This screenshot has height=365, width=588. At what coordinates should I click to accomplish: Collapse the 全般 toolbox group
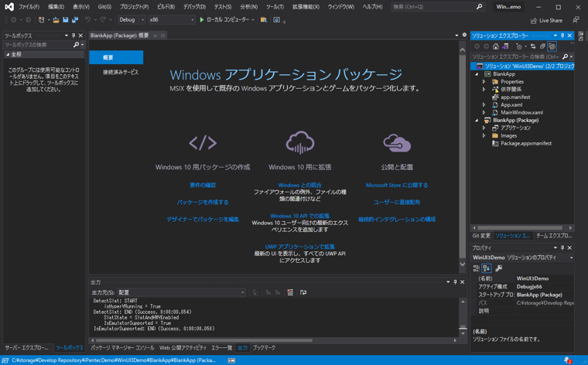tap(8, 54)
